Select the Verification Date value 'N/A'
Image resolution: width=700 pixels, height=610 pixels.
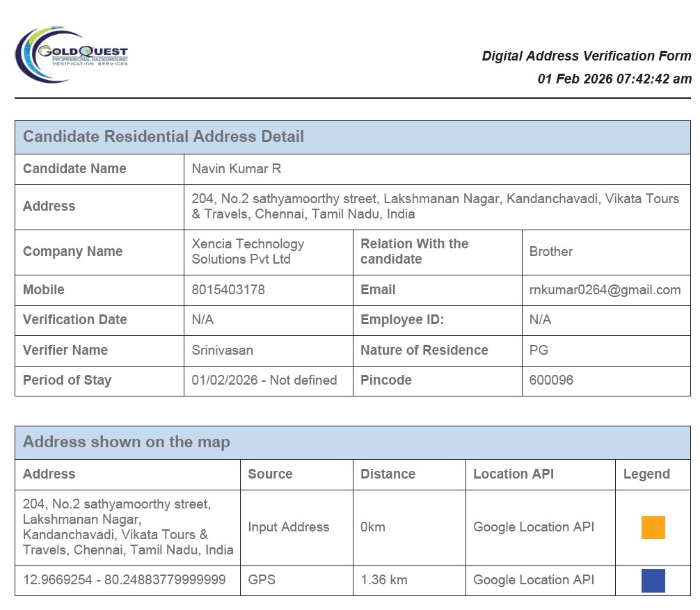tap(202, 319)
